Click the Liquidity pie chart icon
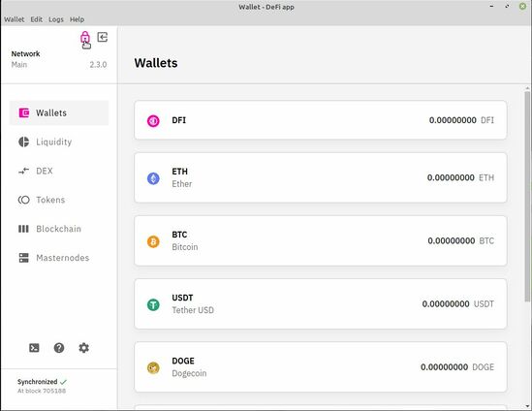The height and width of the screenshot is (411, 532). [24, 142]
